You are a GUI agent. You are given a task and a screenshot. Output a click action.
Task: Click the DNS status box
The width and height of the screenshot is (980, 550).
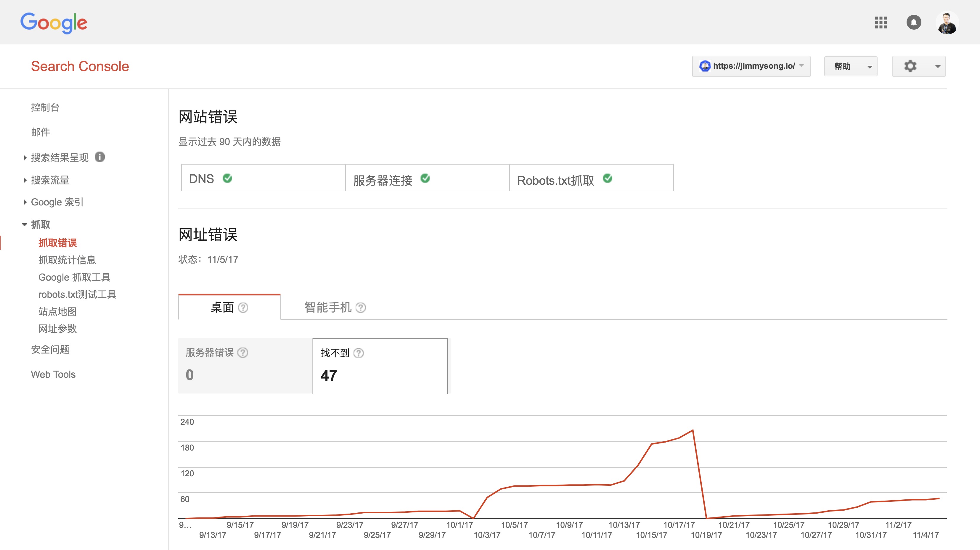(x=263, y=178)
